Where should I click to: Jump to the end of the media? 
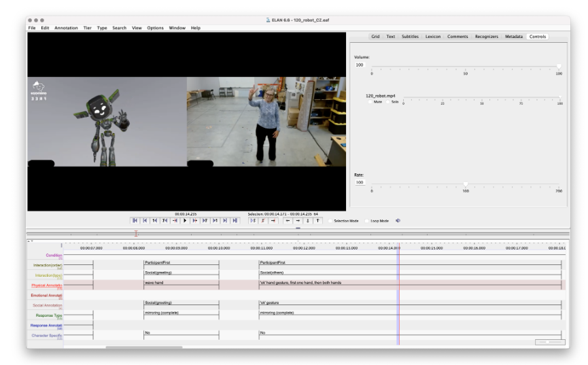(235, 220)
